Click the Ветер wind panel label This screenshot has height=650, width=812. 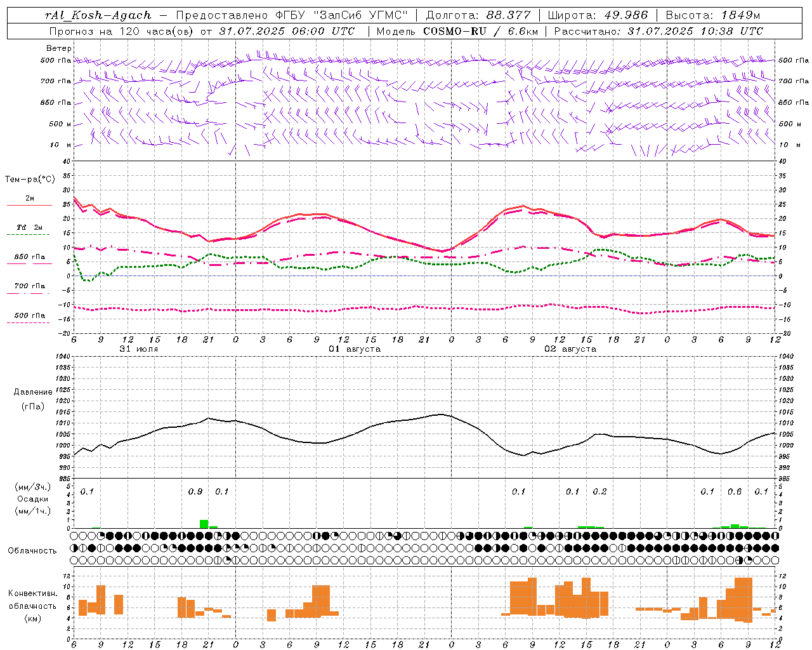(59, 48)
